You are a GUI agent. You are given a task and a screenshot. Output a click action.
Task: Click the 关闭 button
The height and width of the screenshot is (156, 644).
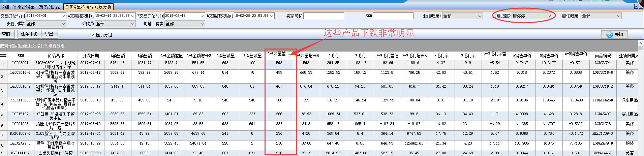(x=615, y=34)
